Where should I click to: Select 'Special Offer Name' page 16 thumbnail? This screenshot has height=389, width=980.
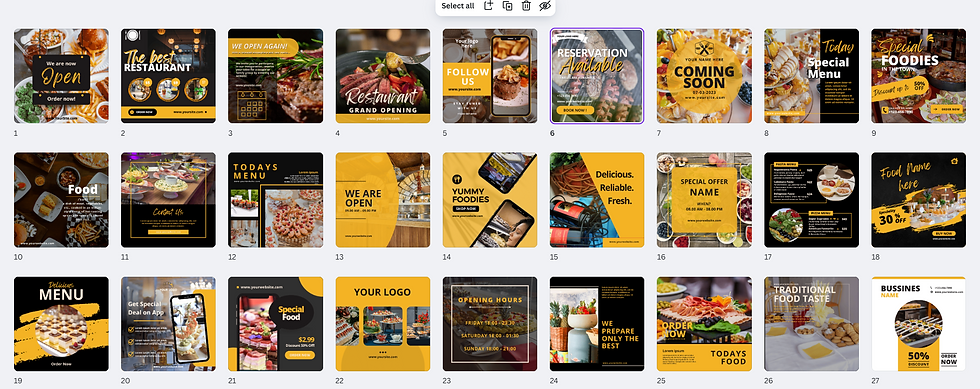tap(704, 200)
